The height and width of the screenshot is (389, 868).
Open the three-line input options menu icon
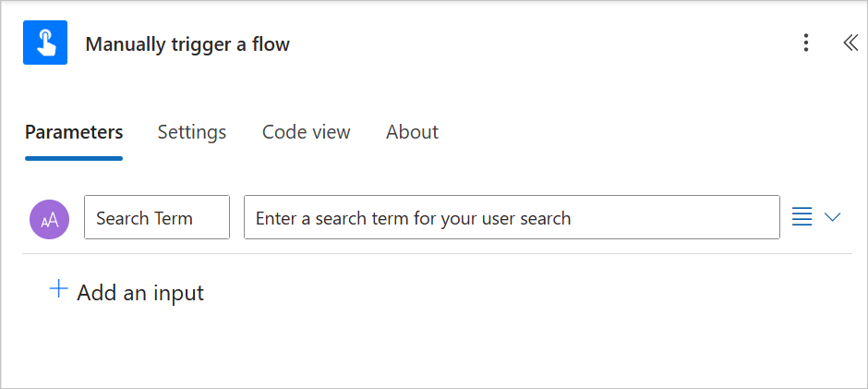tap(802, 217)
